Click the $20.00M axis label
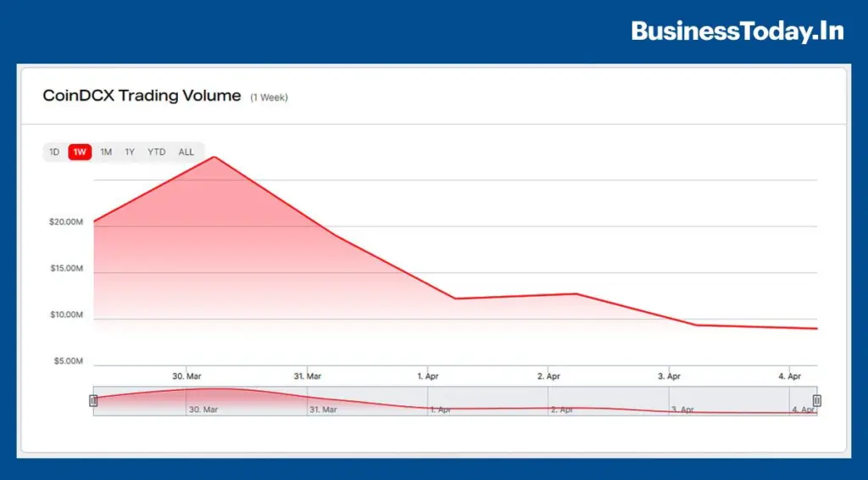868x480 pixels. 66,222
